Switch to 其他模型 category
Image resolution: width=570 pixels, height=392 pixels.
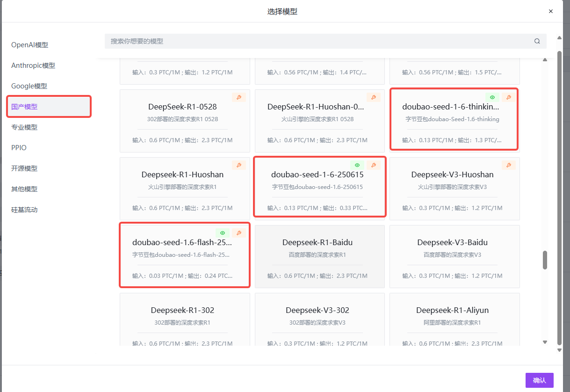point(24,189)
